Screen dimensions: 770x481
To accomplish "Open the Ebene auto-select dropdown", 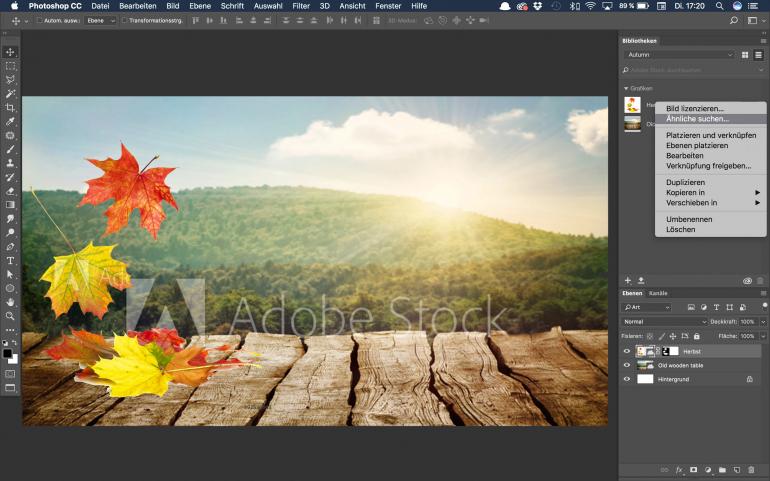I will coord(101,21).
